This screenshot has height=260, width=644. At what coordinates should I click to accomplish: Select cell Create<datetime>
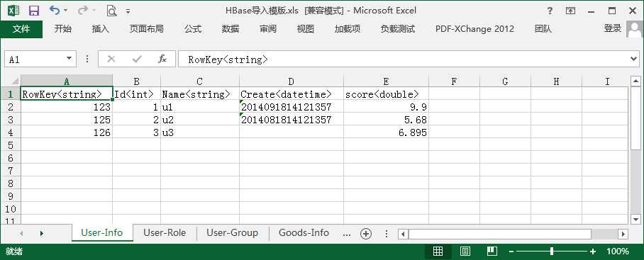pyautogui.click(x=292, y=94)
